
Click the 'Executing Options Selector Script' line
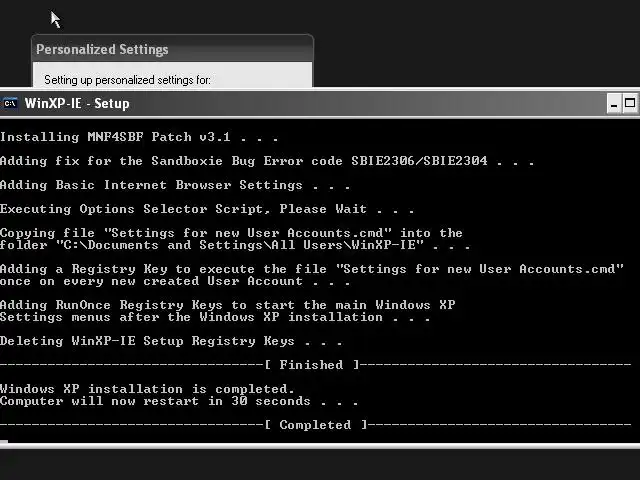coord(206,209)
